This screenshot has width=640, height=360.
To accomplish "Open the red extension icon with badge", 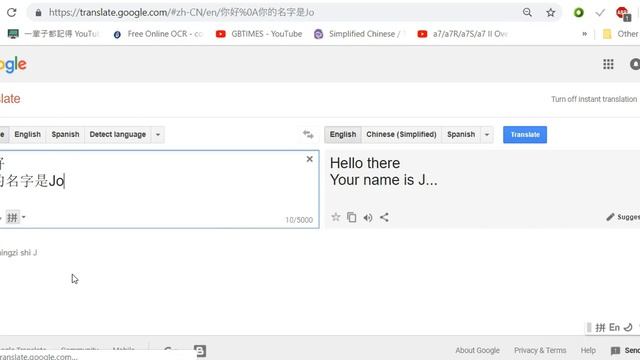I will [x=622, y=13].
